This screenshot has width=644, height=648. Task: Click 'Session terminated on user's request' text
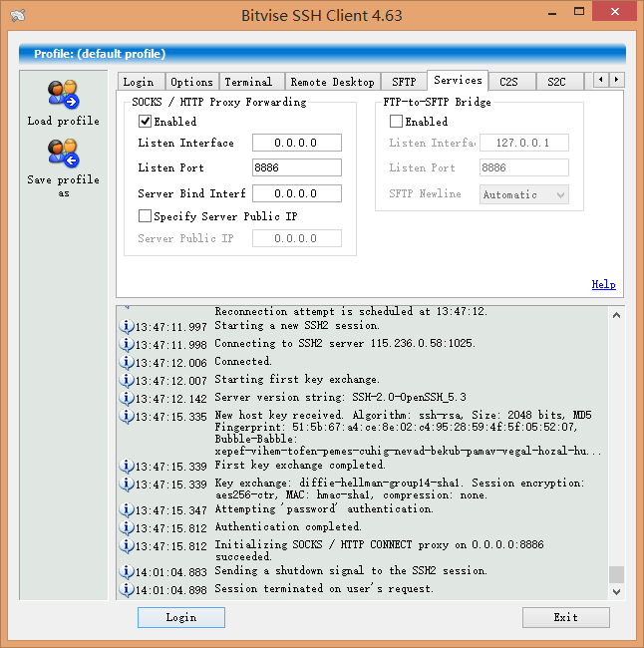(324, 589)
